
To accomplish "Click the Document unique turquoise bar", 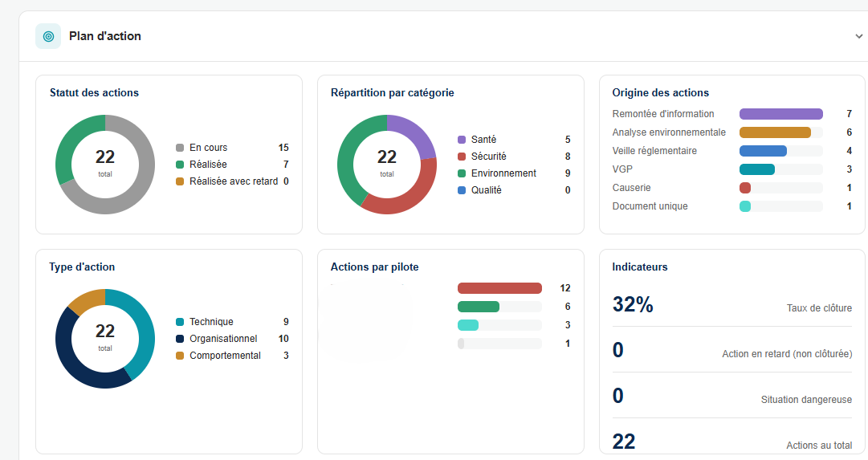I will point(745,206).
